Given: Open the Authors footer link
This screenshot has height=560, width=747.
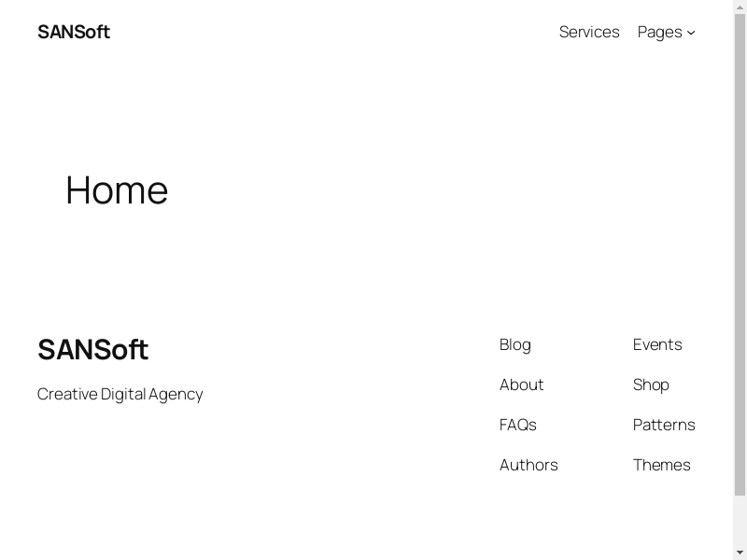Looking at the screenshot, I should click(x=529, y=465).
